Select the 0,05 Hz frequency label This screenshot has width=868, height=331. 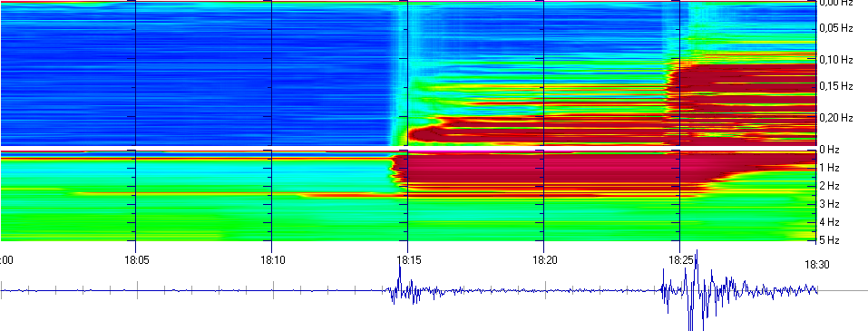pos(835,28)
